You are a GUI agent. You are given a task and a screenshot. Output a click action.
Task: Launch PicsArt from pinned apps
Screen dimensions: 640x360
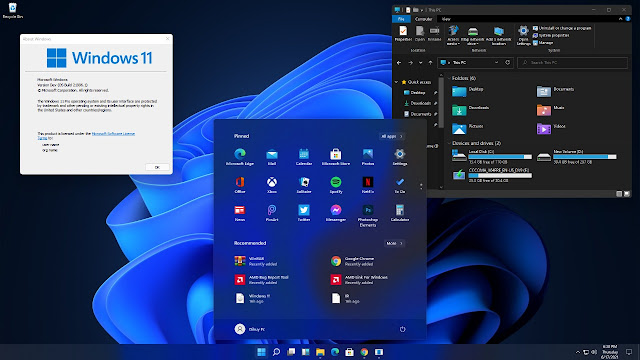click(272, 213)
